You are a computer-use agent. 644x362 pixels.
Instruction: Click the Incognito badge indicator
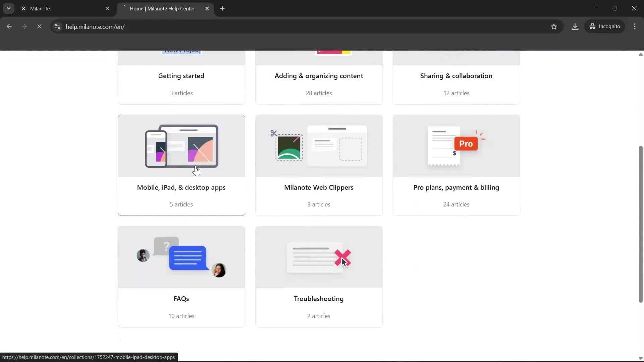coord(605,26)
